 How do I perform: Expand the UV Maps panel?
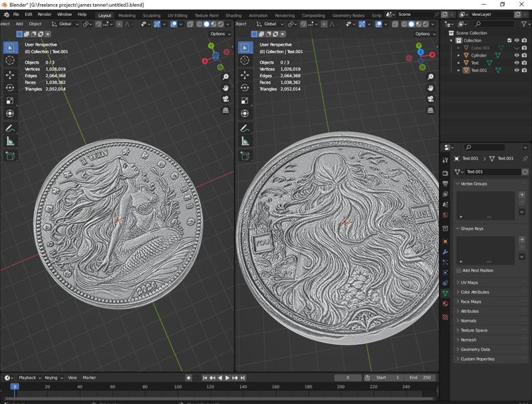[x=469, y=282]
